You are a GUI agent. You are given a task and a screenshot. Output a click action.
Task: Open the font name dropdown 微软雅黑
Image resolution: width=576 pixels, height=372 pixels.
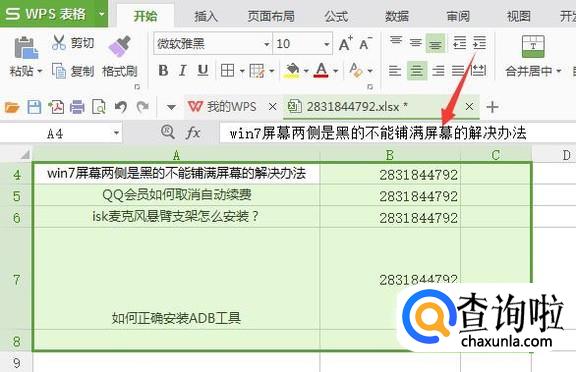point(267,44)
